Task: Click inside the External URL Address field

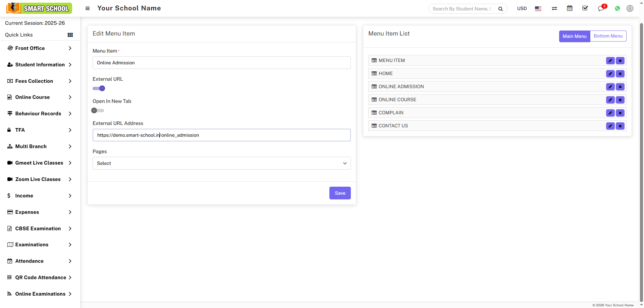Action: click(x=221, y=135)
